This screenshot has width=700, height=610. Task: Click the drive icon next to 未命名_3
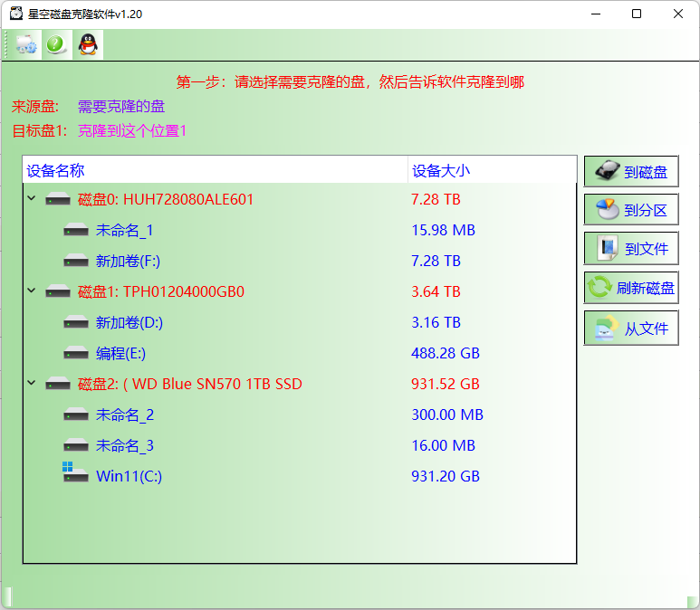point(76,445)
